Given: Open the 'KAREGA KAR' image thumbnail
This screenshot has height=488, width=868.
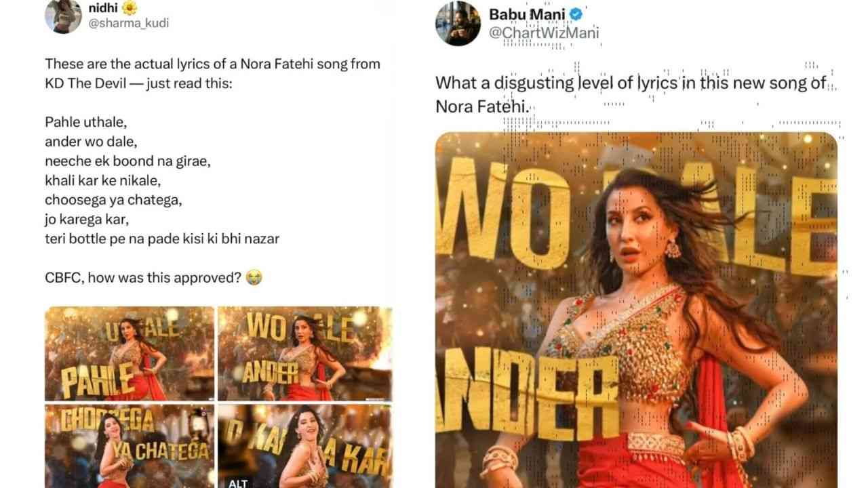Looking at the screenshot, I should [304, 446].
